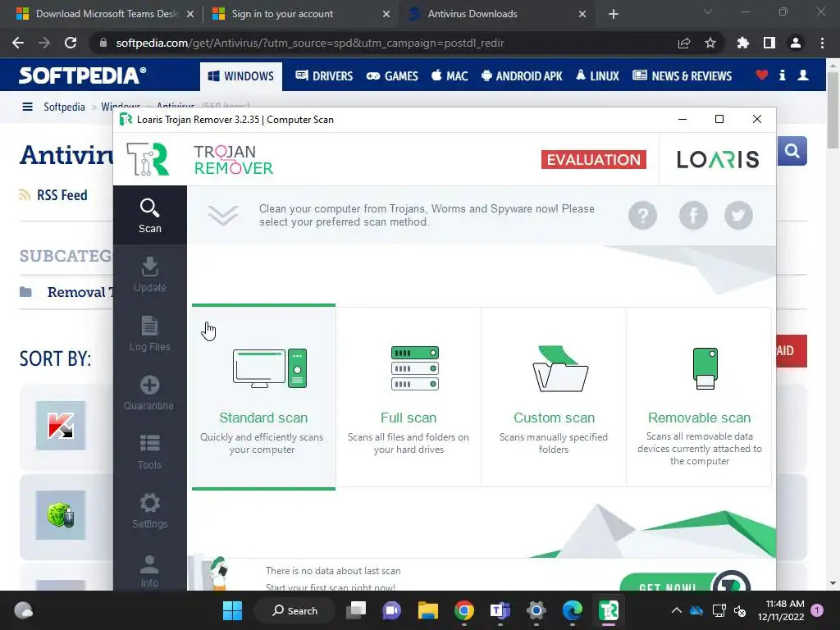This screenshot has height=630, width=840.
Task: Open the Softpedia WINDOWS menu tab
Action: point(241,76)
